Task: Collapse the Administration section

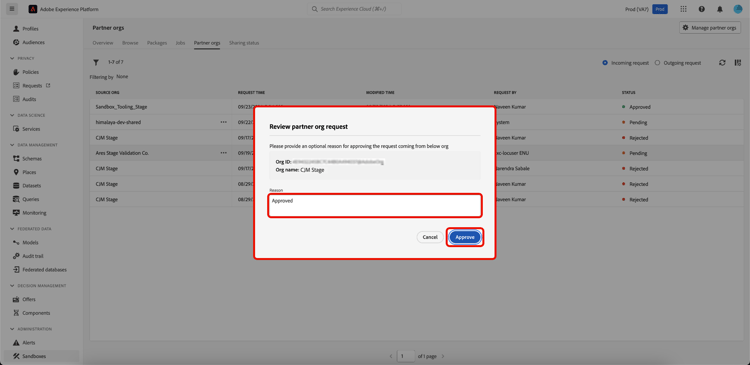Action: tap(12, 329)
